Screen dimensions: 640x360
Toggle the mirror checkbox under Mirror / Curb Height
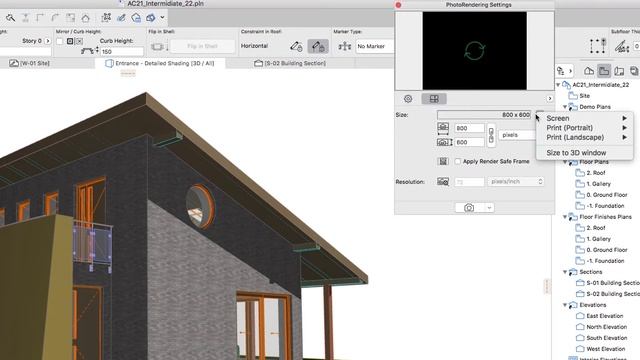point(60,41)
